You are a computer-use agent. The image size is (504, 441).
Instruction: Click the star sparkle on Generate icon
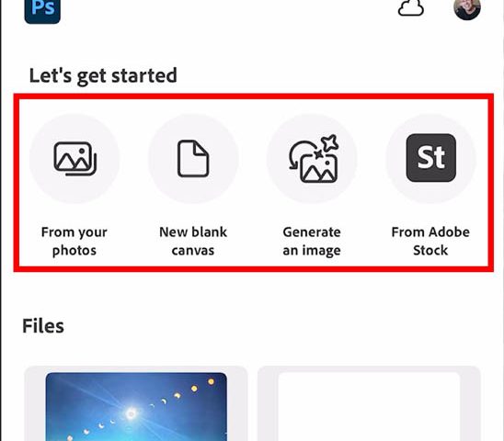pyautogui.click(x=330, y=143)
